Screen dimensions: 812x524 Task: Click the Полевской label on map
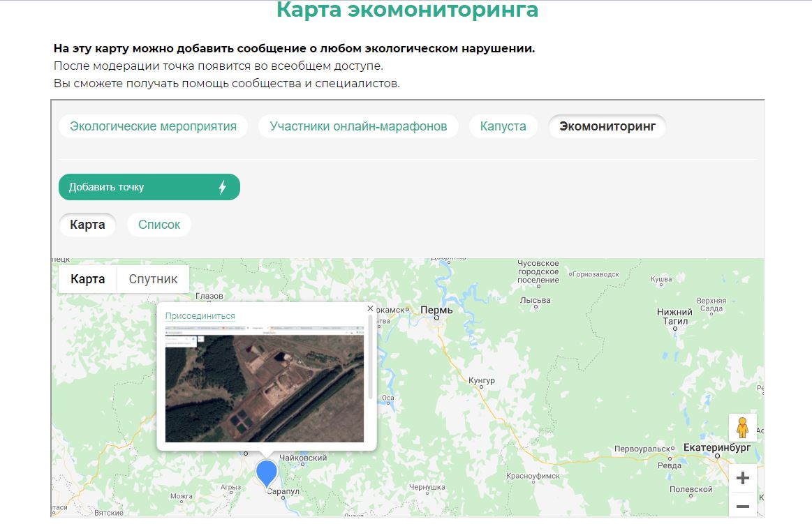[x=691, y=489]
